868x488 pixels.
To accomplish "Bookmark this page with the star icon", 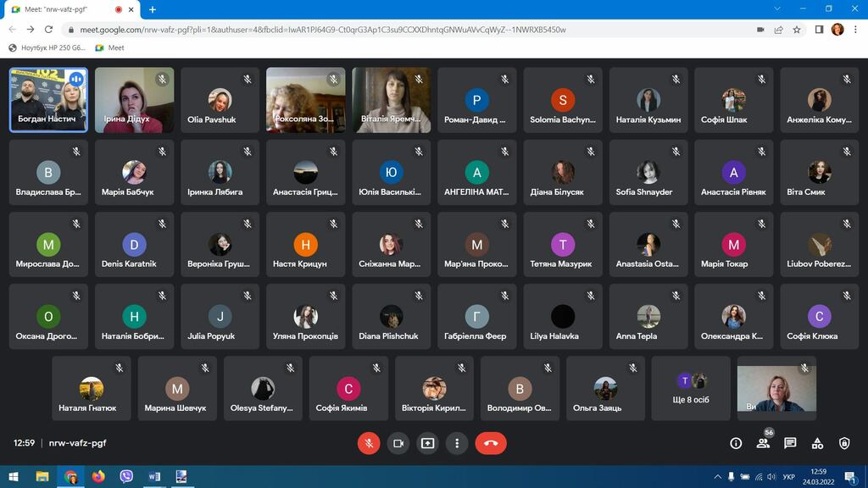I will 797,30.
